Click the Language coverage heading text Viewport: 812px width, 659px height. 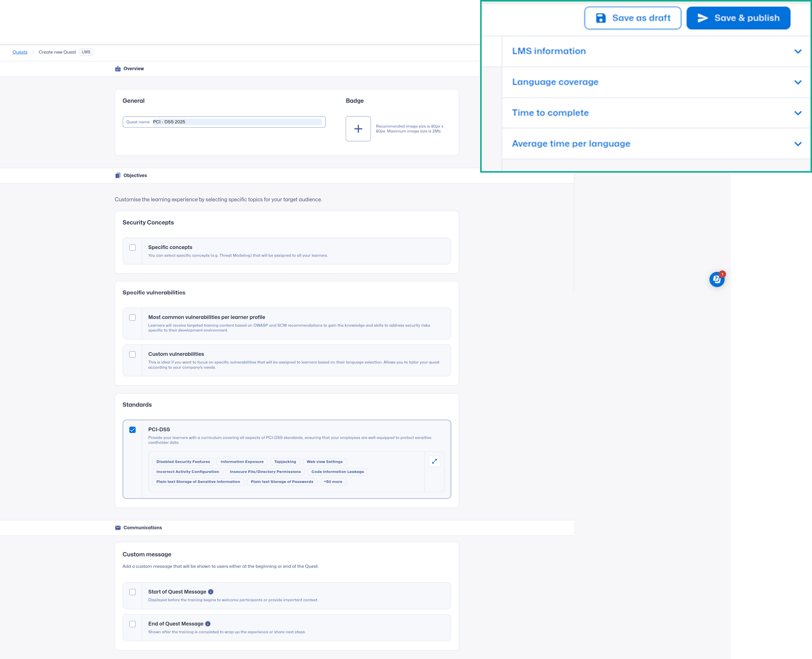(x=555, y=82)
